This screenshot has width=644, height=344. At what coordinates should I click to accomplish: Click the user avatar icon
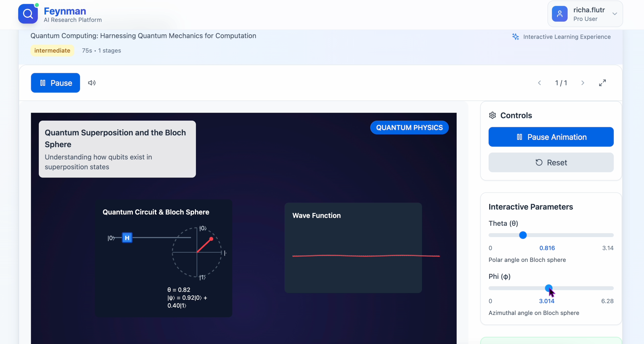coord(560,14)
